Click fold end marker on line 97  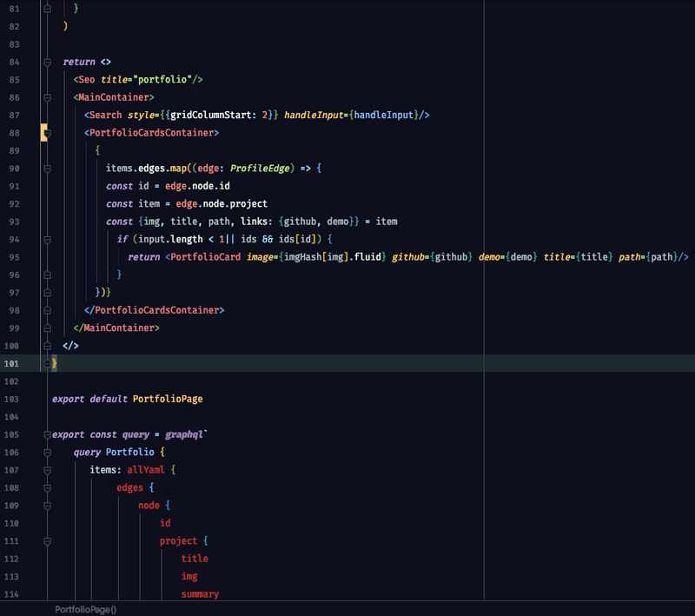click(x=48, y=293)
